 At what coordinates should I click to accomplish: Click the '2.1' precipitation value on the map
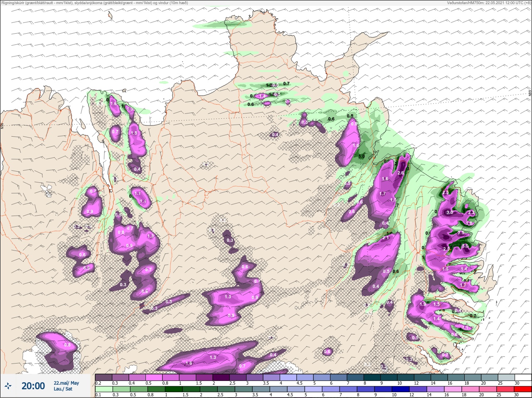(x=385, y=238)
